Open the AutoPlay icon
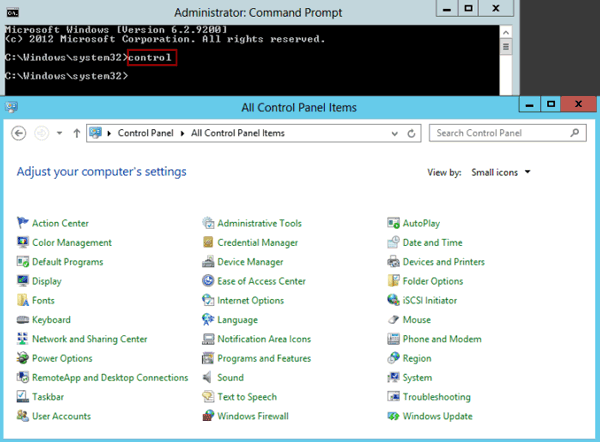 click(x=393, y=223)
